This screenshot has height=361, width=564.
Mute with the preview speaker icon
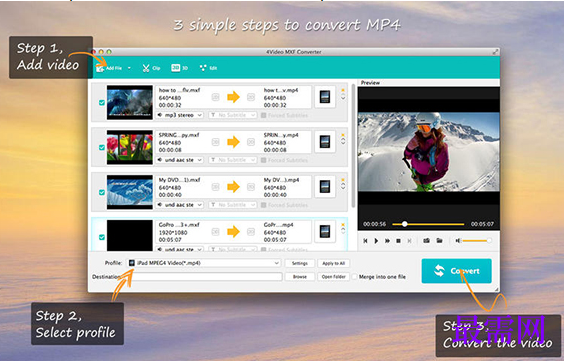[x=458, y=241]
